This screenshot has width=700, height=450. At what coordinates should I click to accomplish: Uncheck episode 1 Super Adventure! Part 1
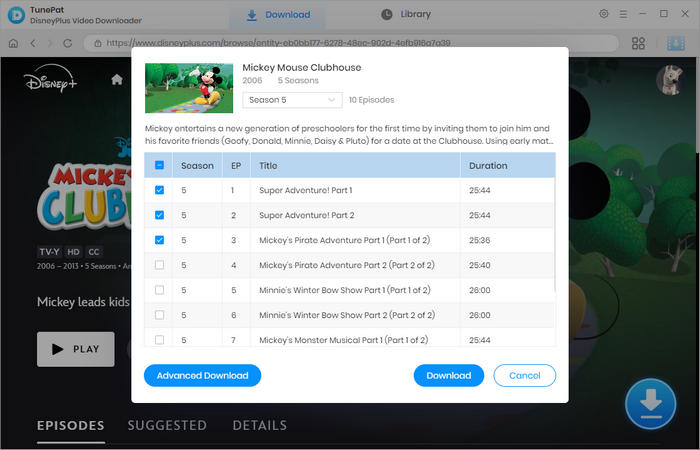[x=159, y=190]
